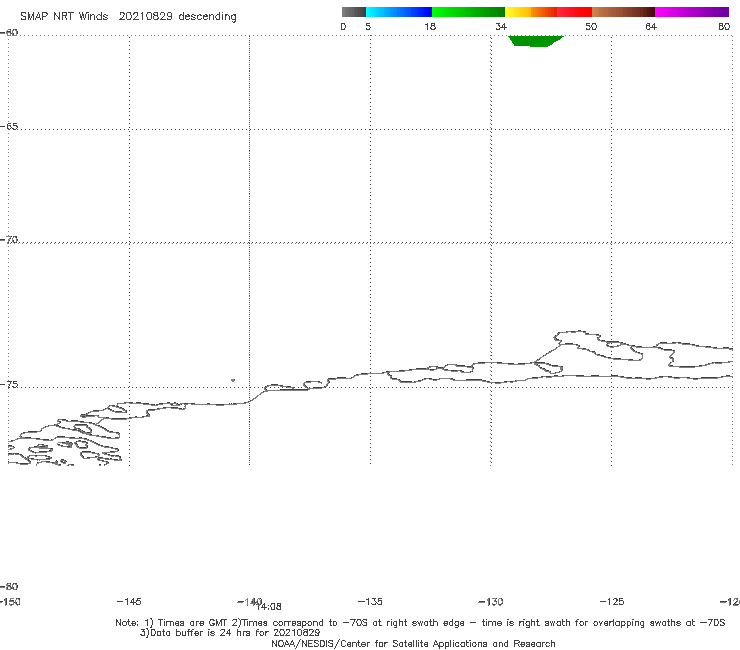Click the -70 latitude axis label
The width and height of the screenshot is (740, 650).
[9, 240]
